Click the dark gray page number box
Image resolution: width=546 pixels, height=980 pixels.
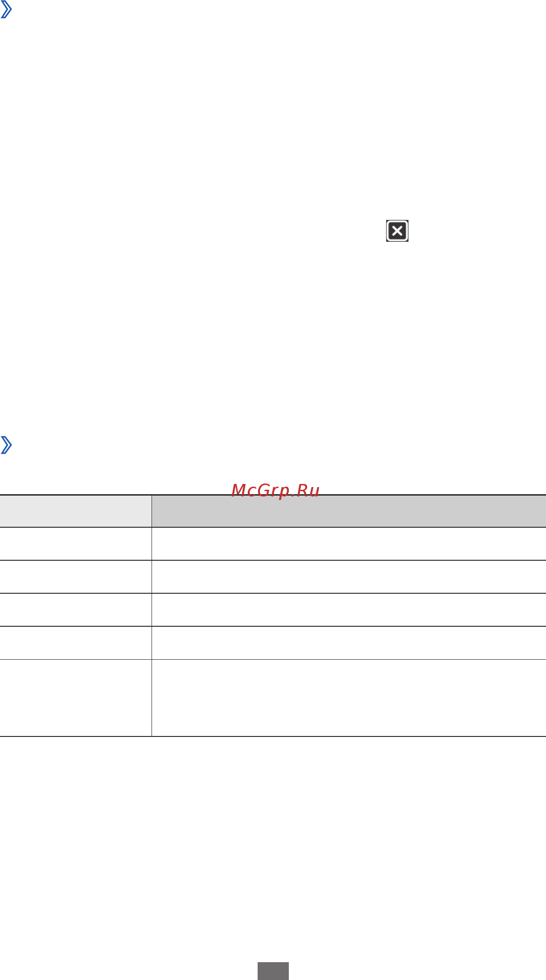pos(273,971)
